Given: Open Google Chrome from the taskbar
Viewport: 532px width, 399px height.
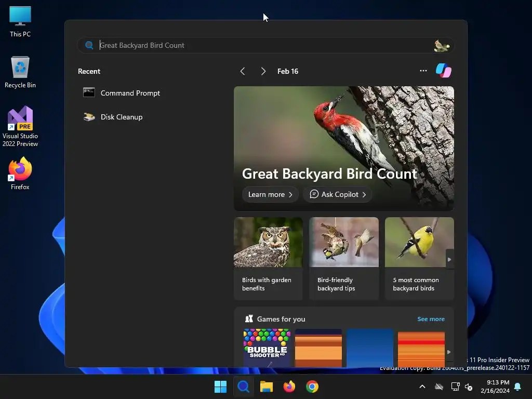Looking at the screenshot, I should (312, 387).
